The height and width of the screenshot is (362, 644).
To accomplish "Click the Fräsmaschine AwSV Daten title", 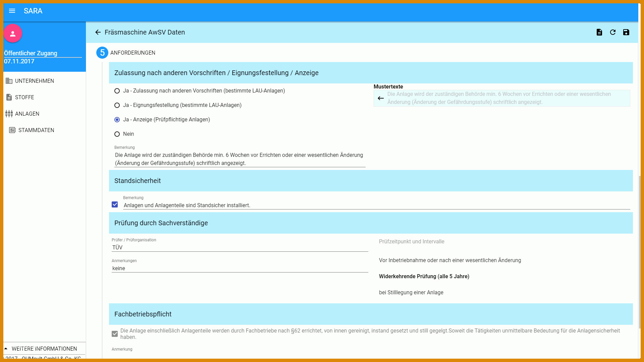I will [x=145, y=32].
